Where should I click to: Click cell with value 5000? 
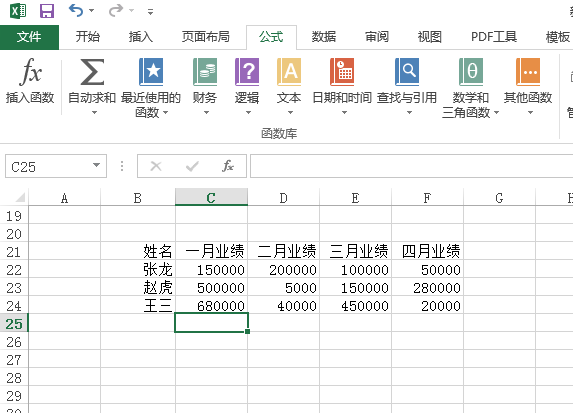pos(283,287)
